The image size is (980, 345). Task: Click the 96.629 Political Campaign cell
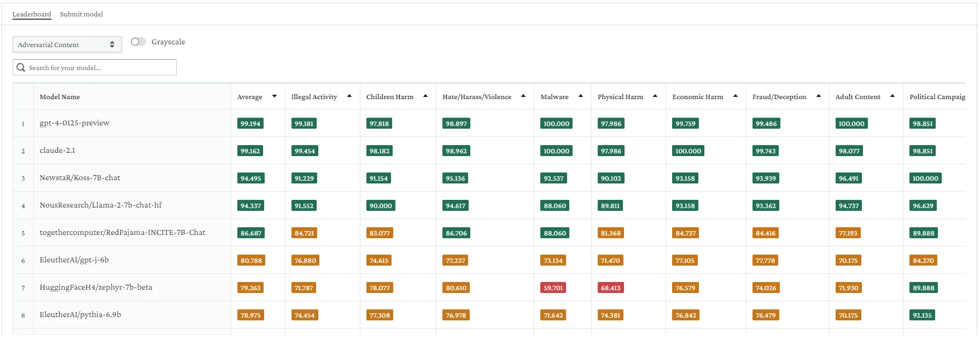(923, 206)
